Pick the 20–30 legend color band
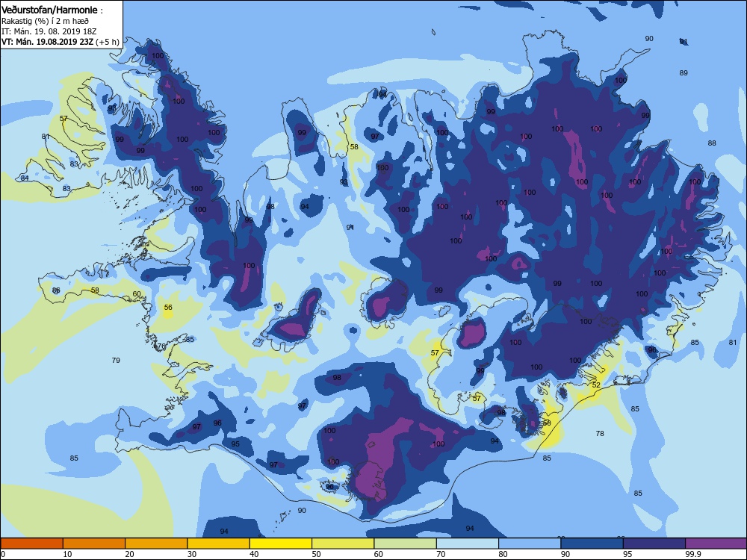 coord(156,544)
